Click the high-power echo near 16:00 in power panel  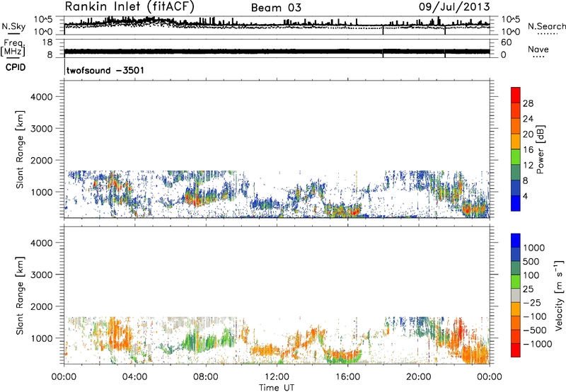(x=345, y=211)
